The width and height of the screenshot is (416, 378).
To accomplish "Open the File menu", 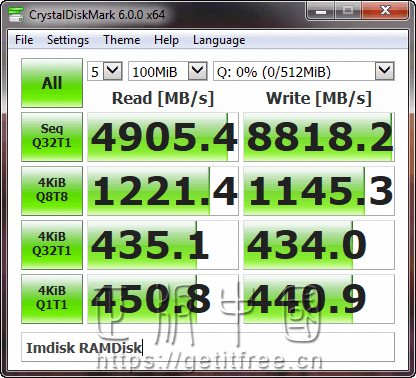I will pyautogui.click(x=24, y=40).
